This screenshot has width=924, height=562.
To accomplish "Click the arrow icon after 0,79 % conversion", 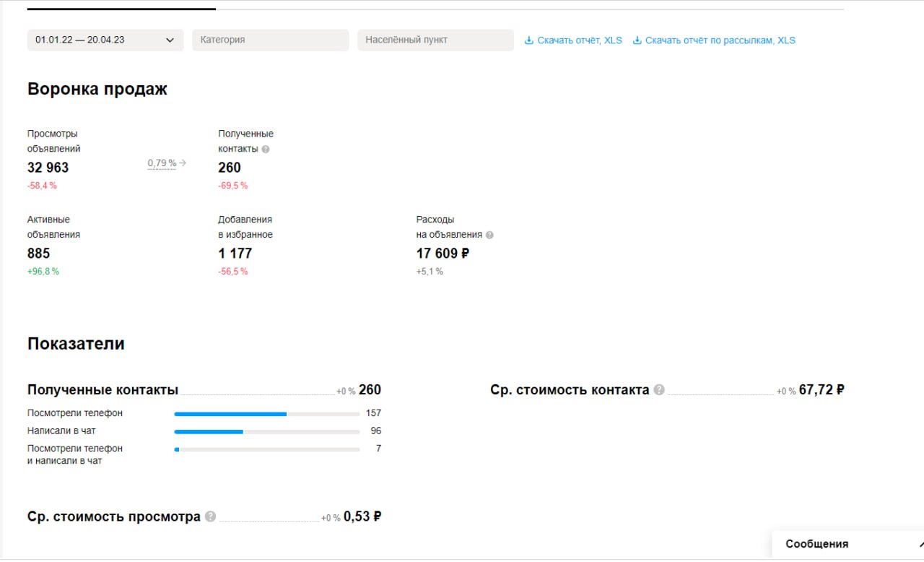I will tap(183, 163).
